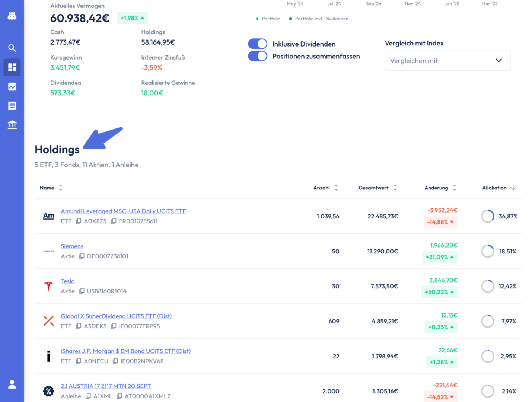Open iShares J.P. Morgan EM Bond link

click(125, 351)
